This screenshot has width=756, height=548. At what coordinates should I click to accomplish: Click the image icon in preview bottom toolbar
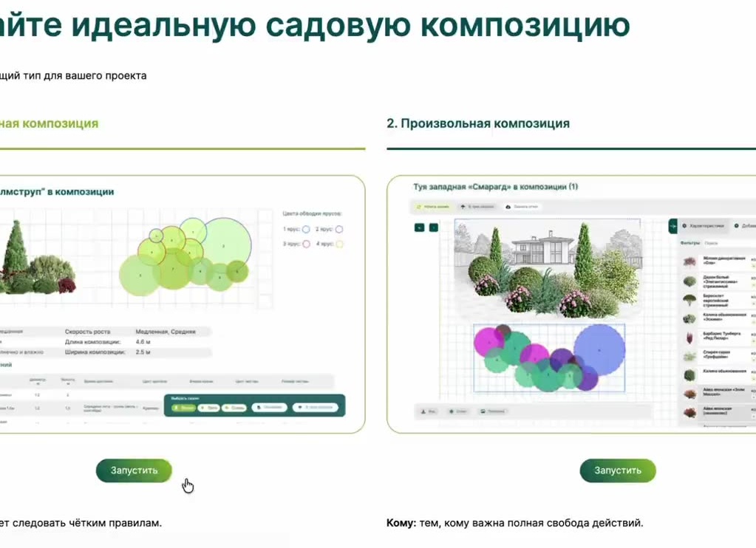coord(483,411)
